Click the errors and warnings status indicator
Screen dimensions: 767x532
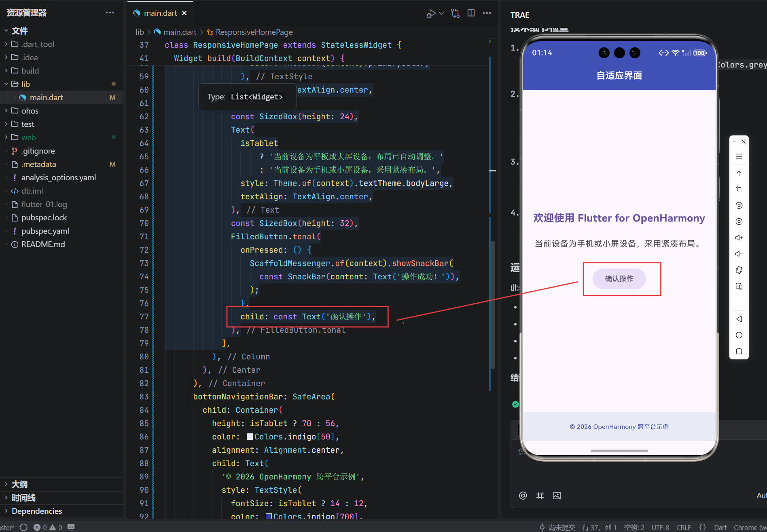(x=48, y=527)
